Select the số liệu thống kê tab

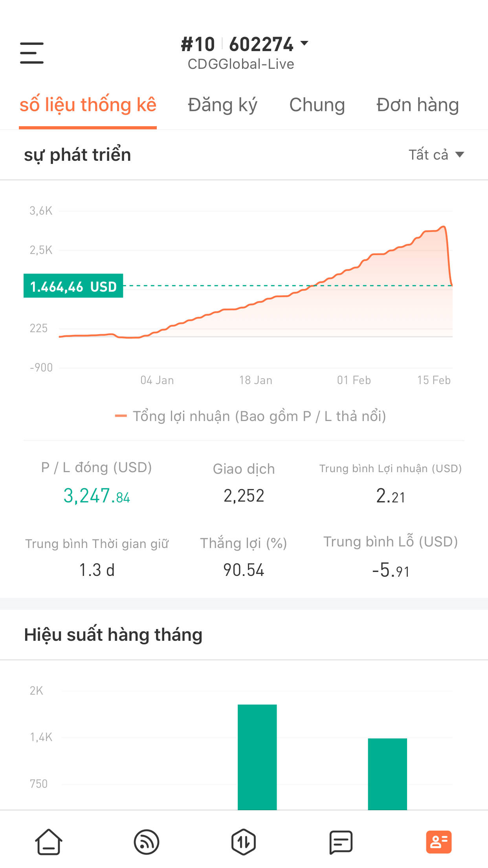88,105
